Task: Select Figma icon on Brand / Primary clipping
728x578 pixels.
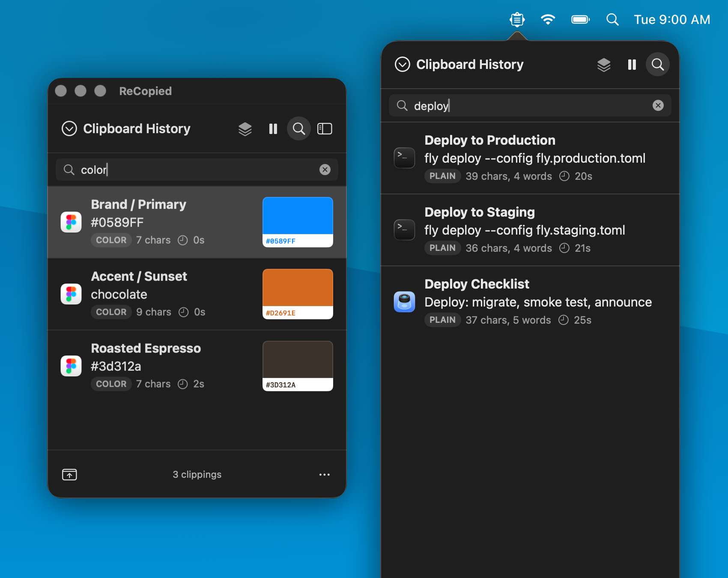Action: coord(71,222)
